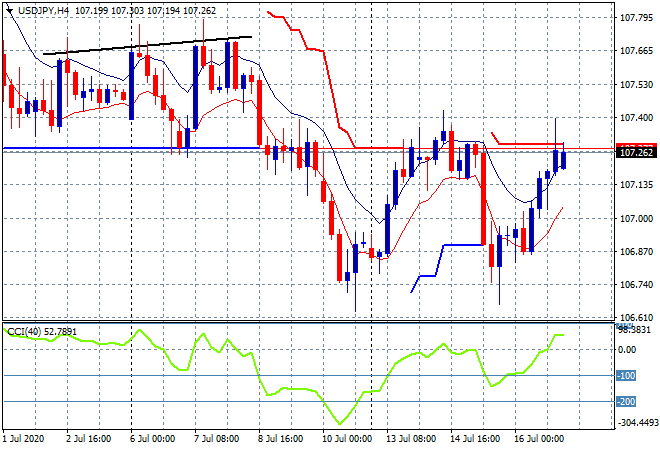Click the 10 Jul 00:00 time label
660x450 pixels.
(347, 439)
